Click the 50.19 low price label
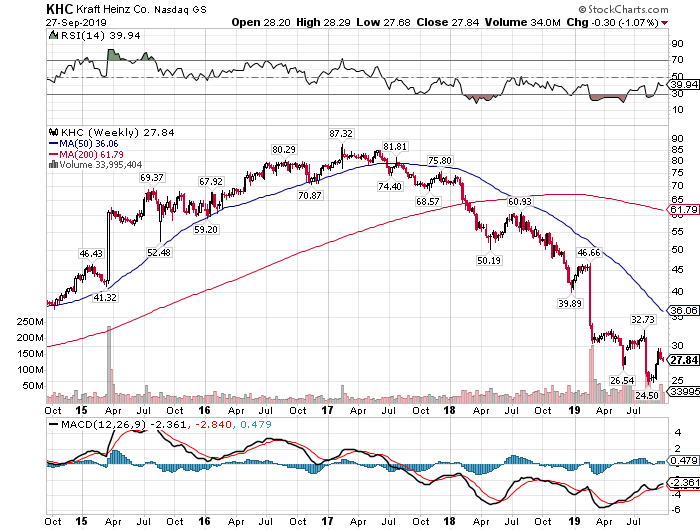This screenshot has height=530, width=700. [x=489, y=260]
